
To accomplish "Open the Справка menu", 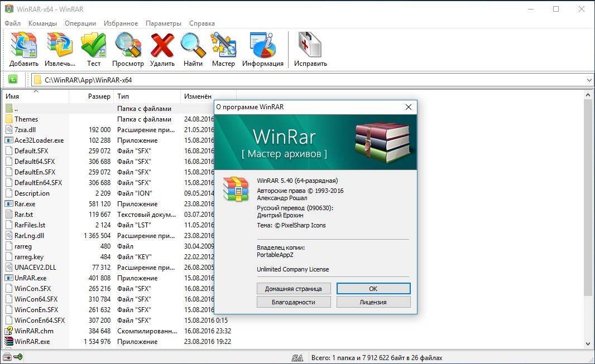I will (202, 23).
